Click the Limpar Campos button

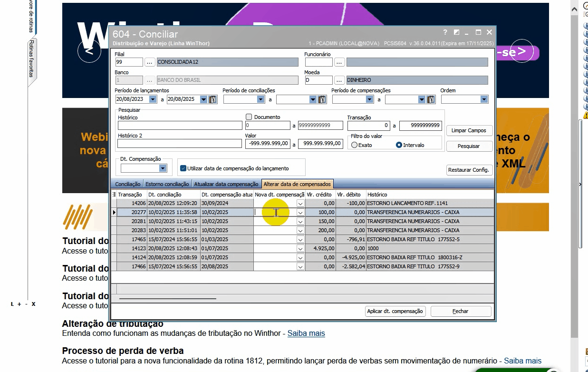click(469, 130)
